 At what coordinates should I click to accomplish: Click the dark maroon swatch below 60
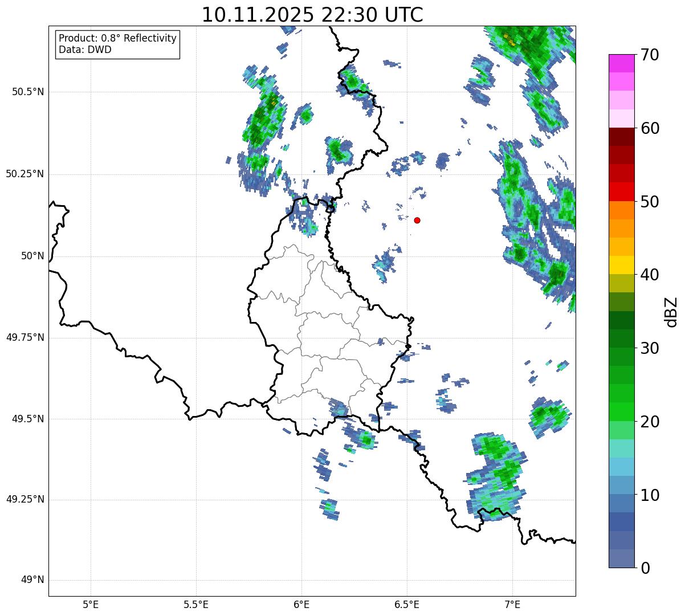pyautogui.click(x=621, y=137)
